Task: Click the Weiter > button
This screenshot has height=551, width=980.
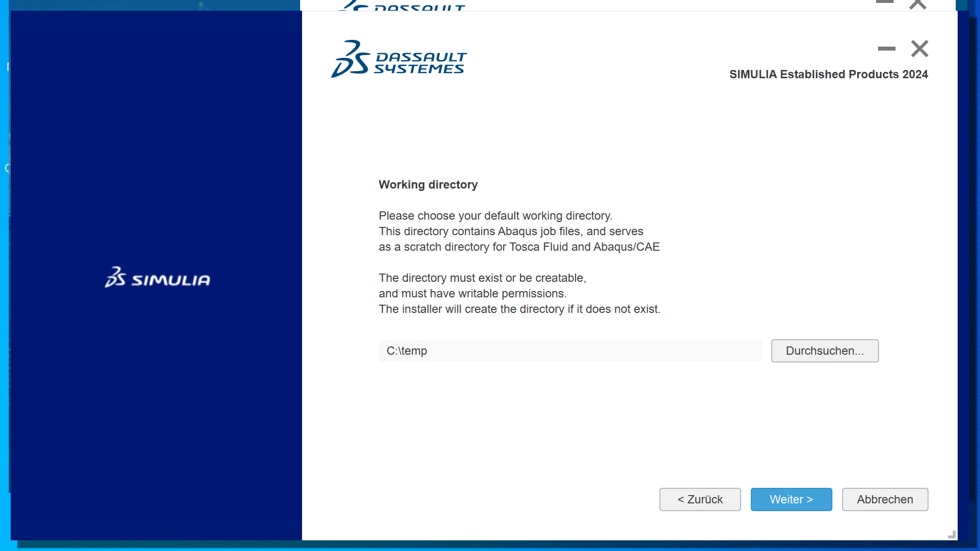Action: [791, 499]
